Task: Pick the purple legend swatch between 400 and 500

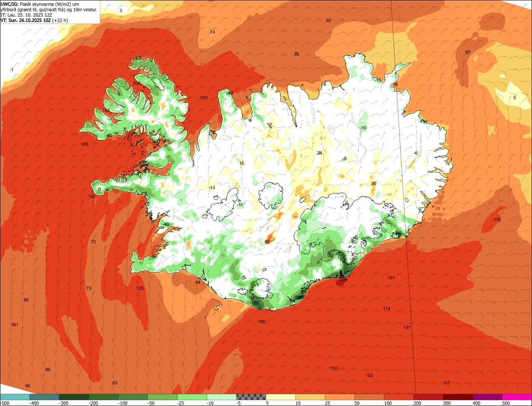Action: [488, 397]
